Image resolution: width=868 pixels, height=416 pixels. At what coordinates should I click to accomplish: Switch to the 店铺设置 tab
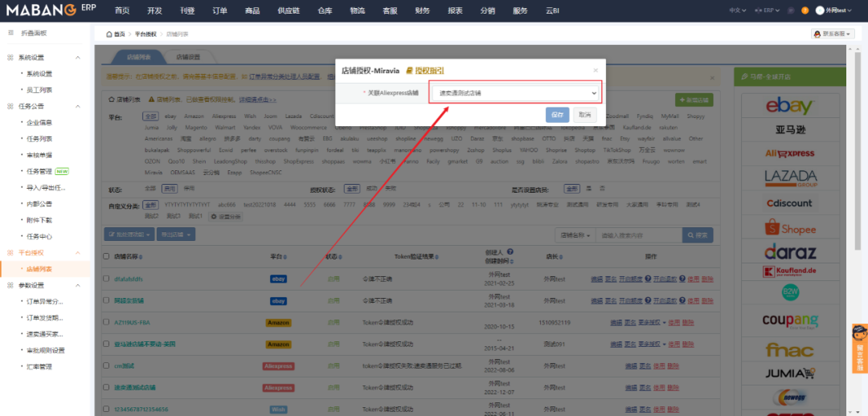(189, 57)
